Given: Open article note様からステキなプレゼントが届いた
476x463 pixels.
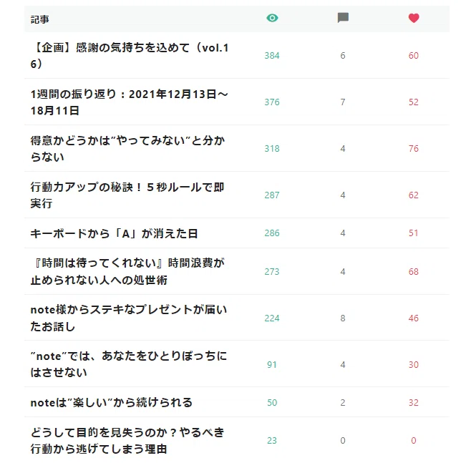Looking at the screenshot, I should 129,318.
